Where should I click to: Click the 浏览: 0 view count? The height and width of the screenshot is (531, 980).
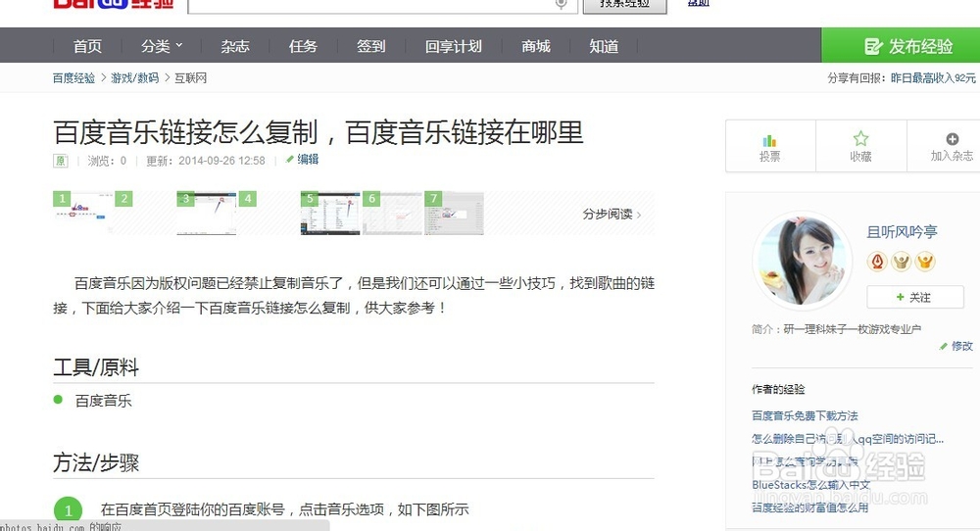[x=107, y=161]
